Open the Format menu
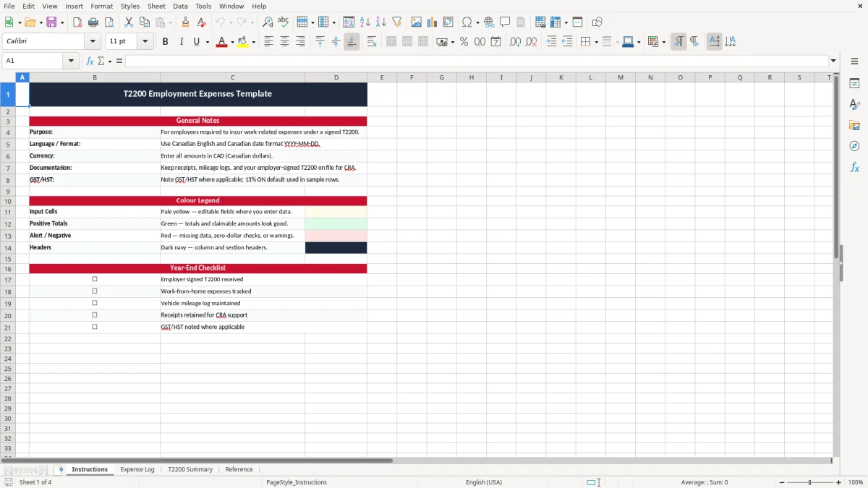This screenshot has width=868, height=488. pyautogui.click(x=102, y=6)
